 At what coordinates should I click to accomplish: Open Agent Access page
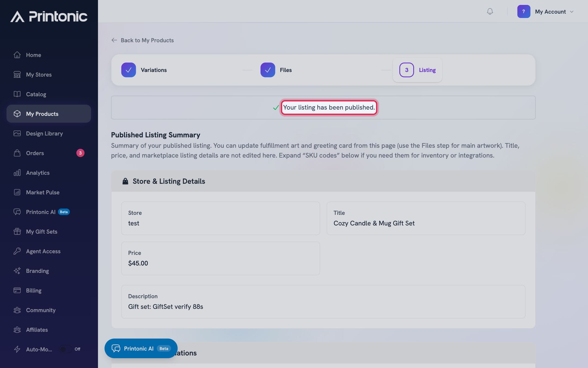click(49, 251)
